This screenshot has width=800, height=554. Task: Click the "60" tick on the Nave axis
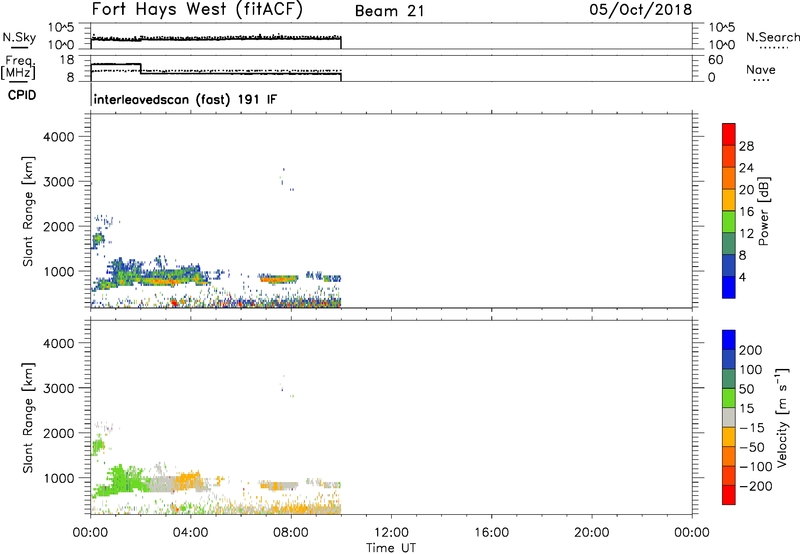pyautogui.click(x=715, y=60)
